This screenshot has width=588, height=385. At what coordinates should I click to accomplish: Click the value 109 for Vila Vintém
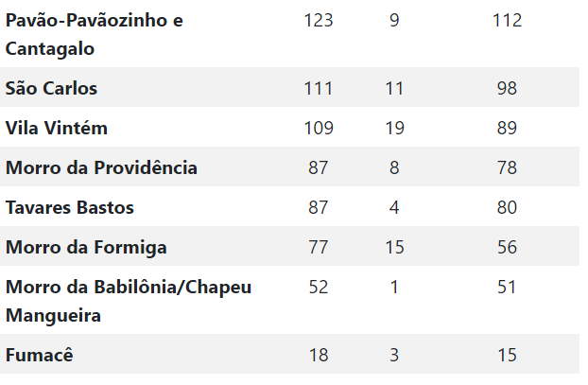(x=319, y=128)
